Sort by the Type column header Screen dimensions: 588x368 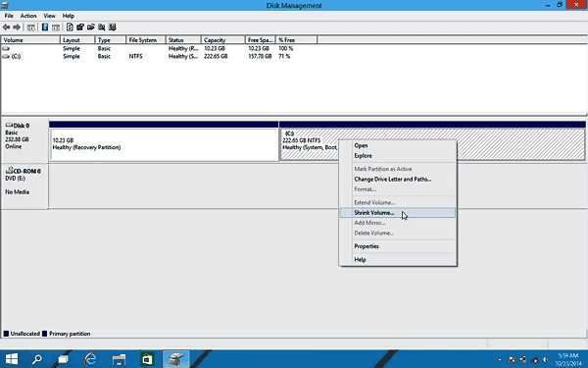(x=110, y=40)
